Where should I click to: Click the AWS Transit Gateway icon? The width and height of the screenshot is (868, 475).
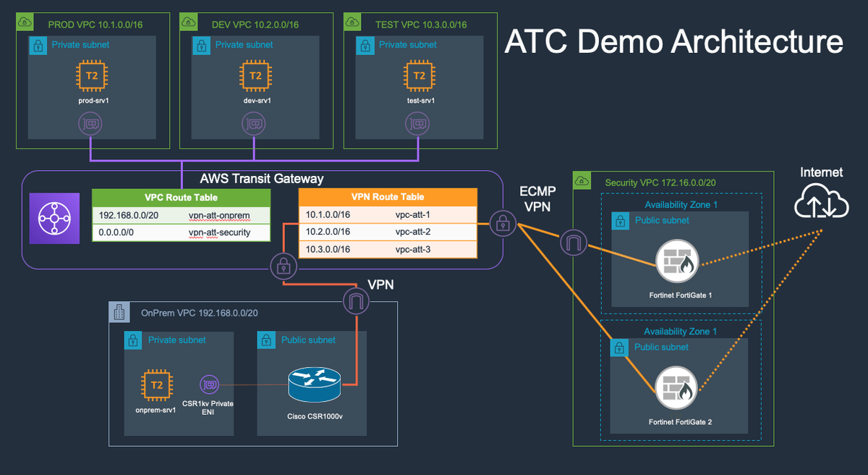[x=53, y=218]
